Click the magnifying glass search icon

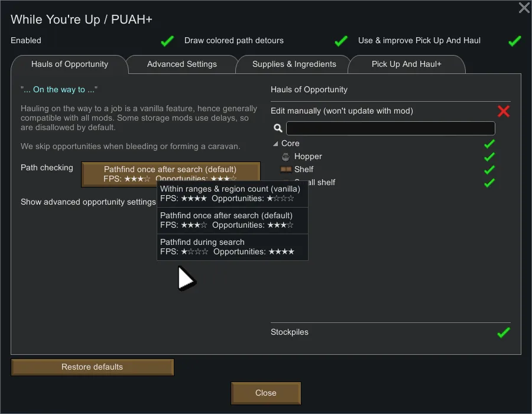[278, 128]
